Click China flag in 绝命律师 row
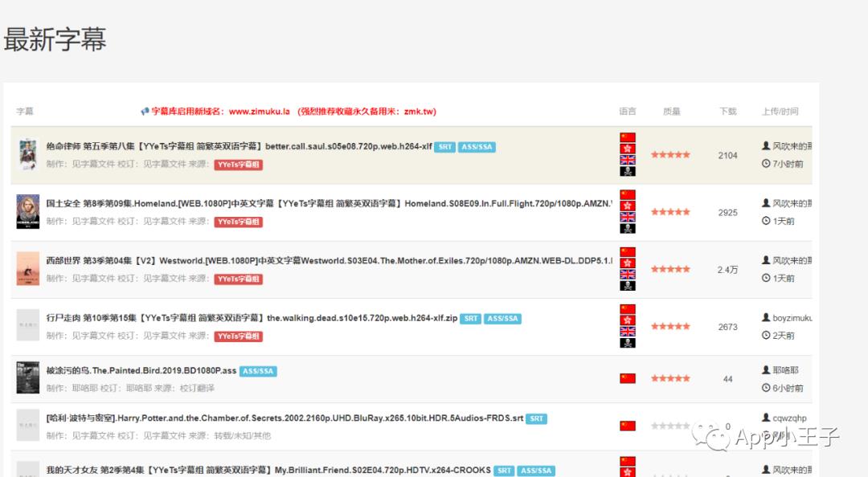This screenshot has width=868, height=477. point(628,138)
